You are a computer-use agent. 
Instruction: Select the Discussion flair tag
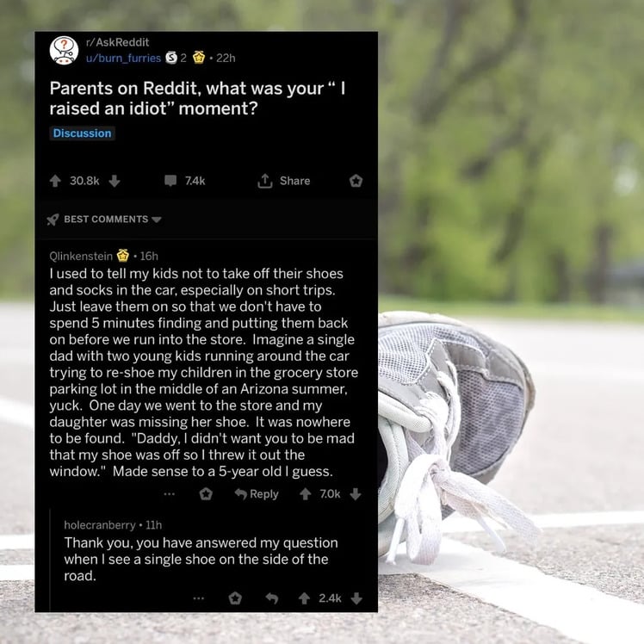[x=82, y=133]
